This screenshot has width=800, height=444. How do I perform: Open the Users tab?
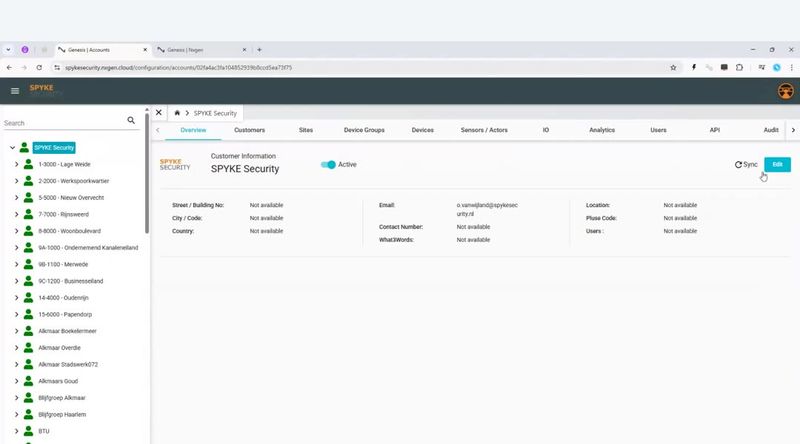coord(658,130)
